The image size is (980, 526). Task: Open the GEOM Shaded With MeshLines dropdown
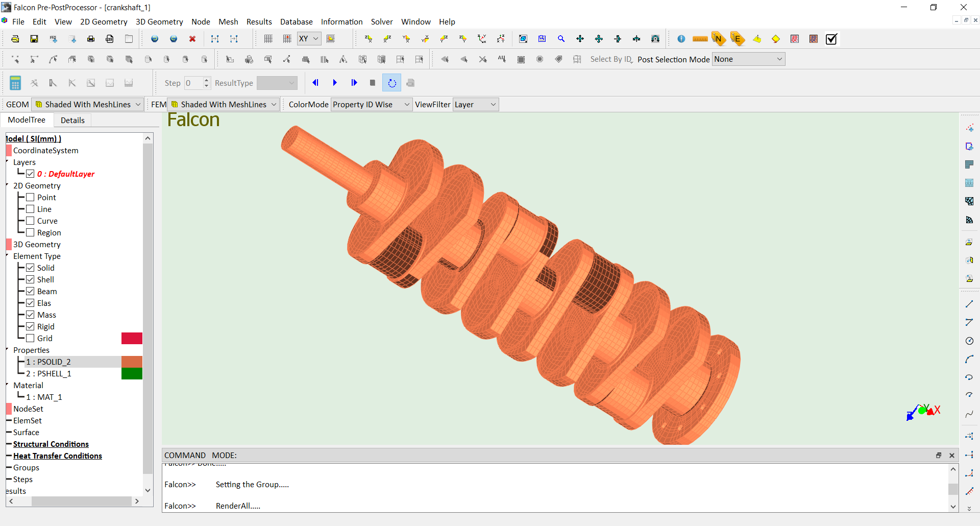point(88,104)
